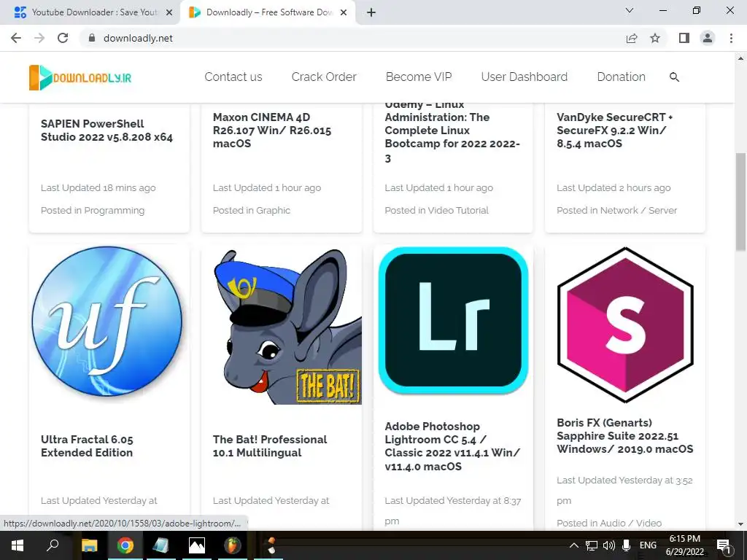Click the Adobe Lightroom Lr thumbnail
Screen dimensions: 747x560
[453, 320]
